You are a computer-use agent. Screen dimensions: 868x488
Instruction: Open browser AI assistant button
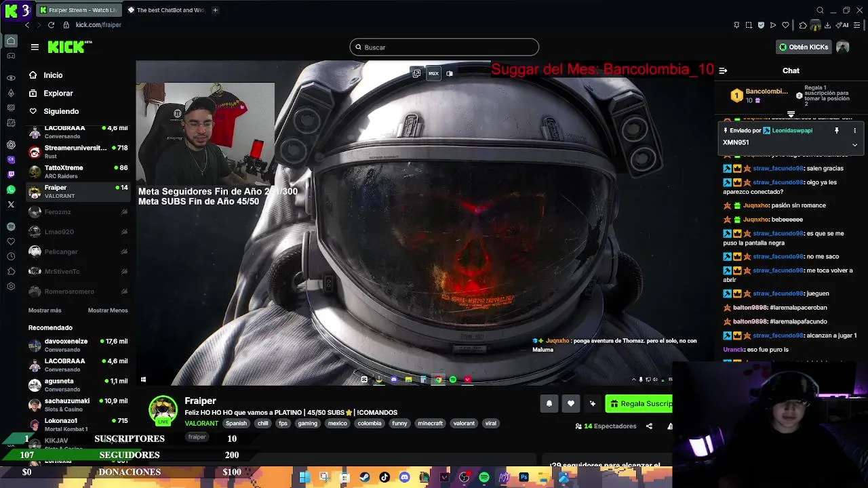[x=843, y=25]
